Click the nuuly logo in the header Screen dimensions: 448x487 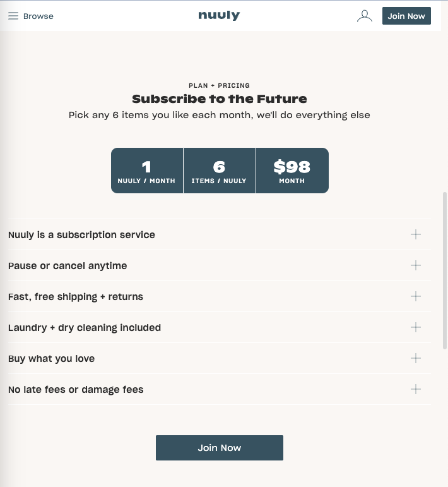[219, 15]
